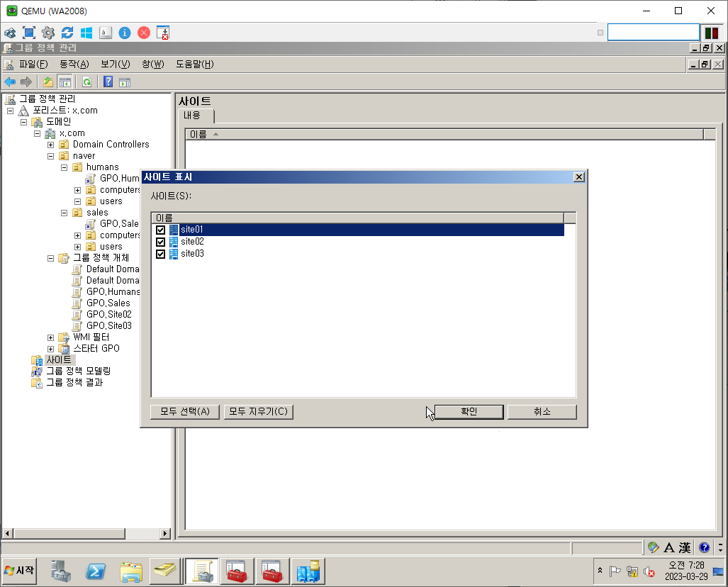Click the 확인 button
Viewport: 728px width, 587px height.
pyautogui.click(x=469, y=411)
